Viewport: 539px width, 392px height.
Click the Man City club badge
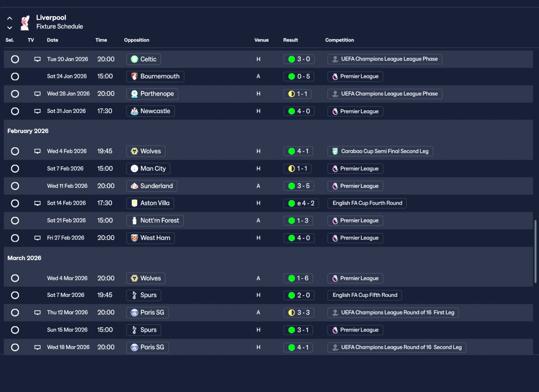(134, 169)
